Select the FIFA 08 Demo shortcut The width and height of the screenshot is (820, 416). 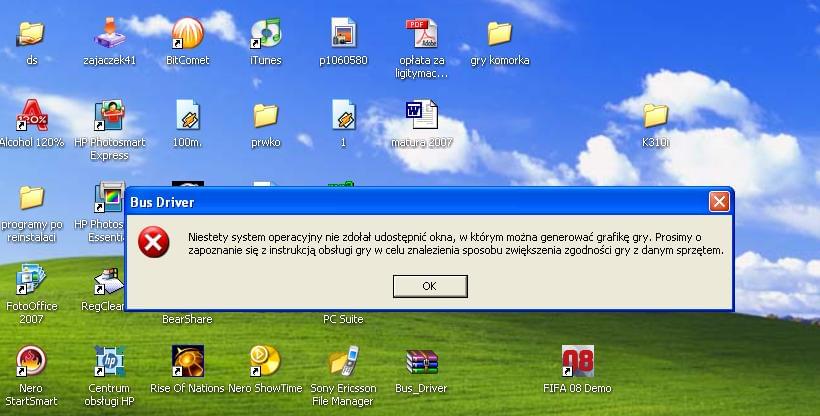pyautogui.click(x=577, y=361)
